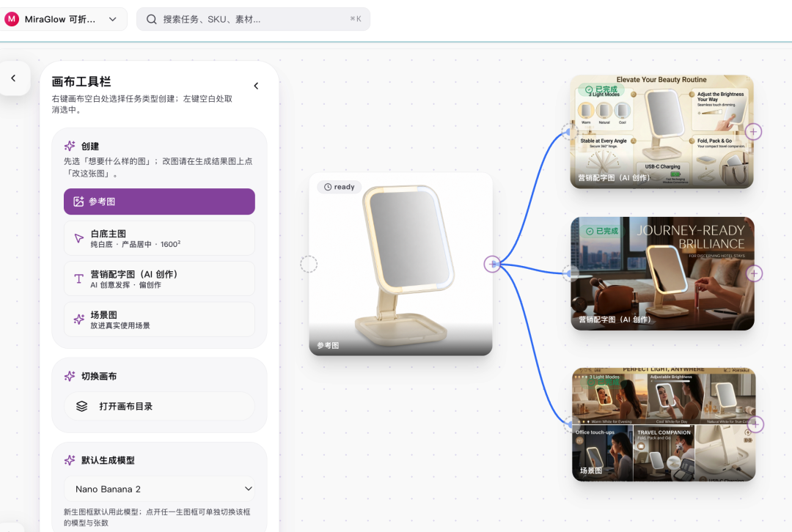
Task: Click the red M workspace avatar
Action: click(12, 19)
